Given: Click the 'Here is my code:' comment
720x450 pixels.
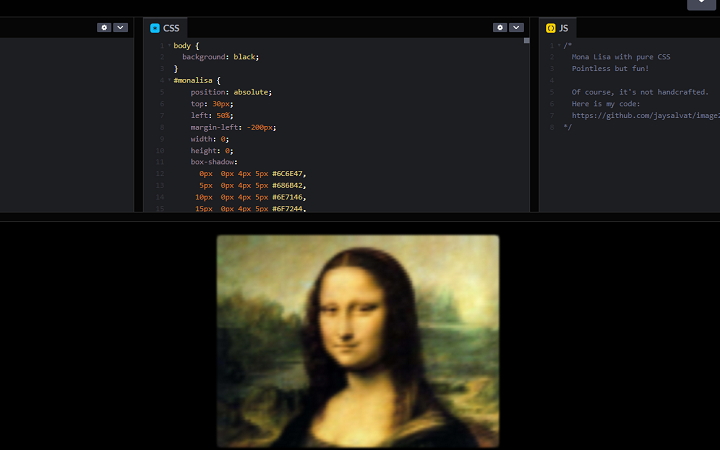Looking at the screenshot, I should point(606,104).
